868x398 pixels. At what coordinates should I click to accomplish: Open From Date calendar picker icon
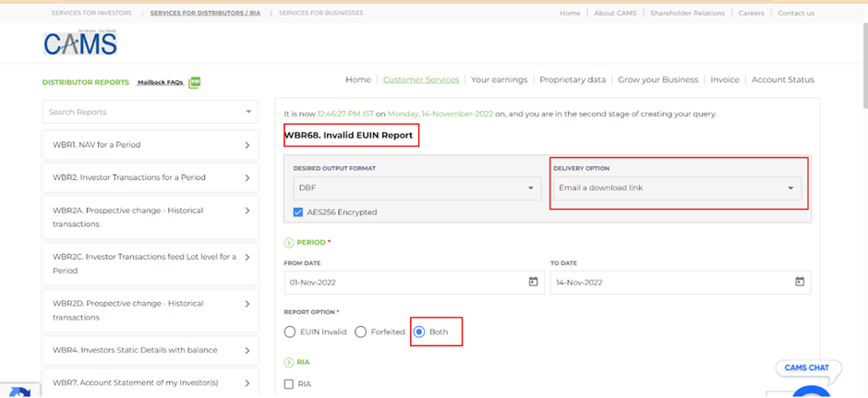(x=533, y=282)
